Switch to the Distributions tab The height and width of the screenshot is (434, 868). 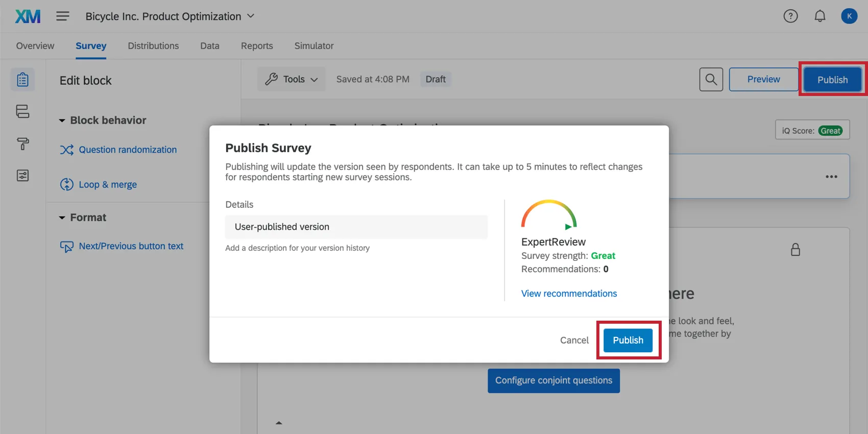[x=153, y=46]
